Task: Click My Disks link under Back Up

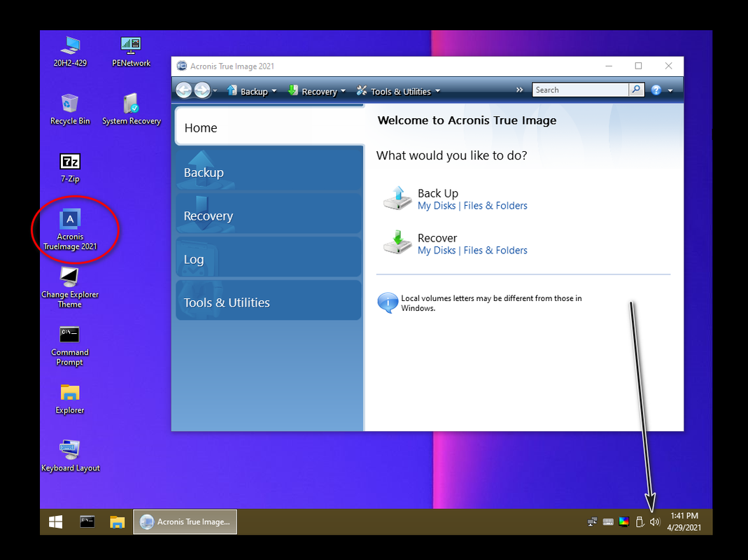Action: (437, 206)
